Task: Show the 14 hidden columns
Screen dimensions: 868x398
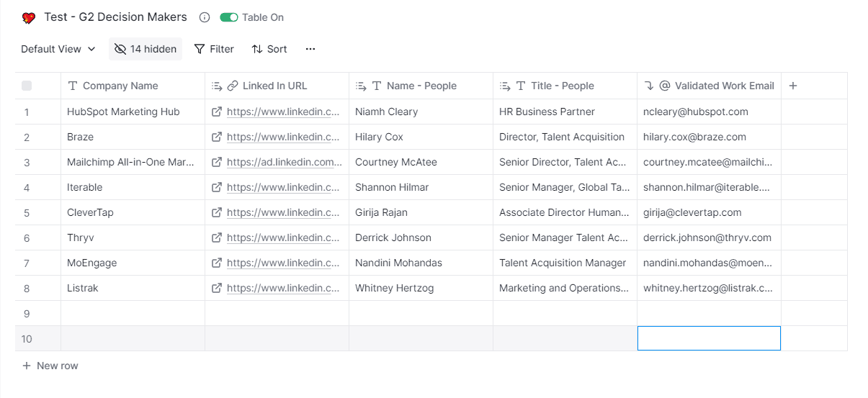Action: click(x=146, y=49)
